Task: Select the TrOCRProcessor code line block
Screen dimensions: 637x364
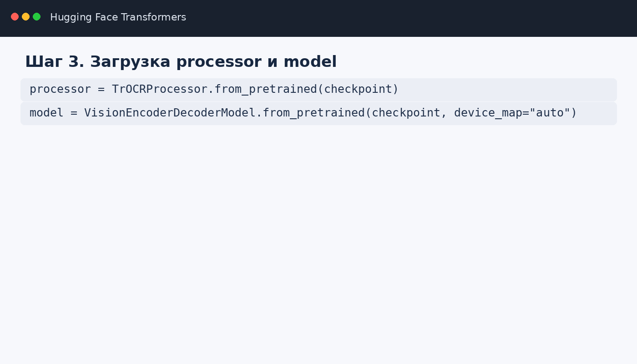Action: [x=318, y=90]
